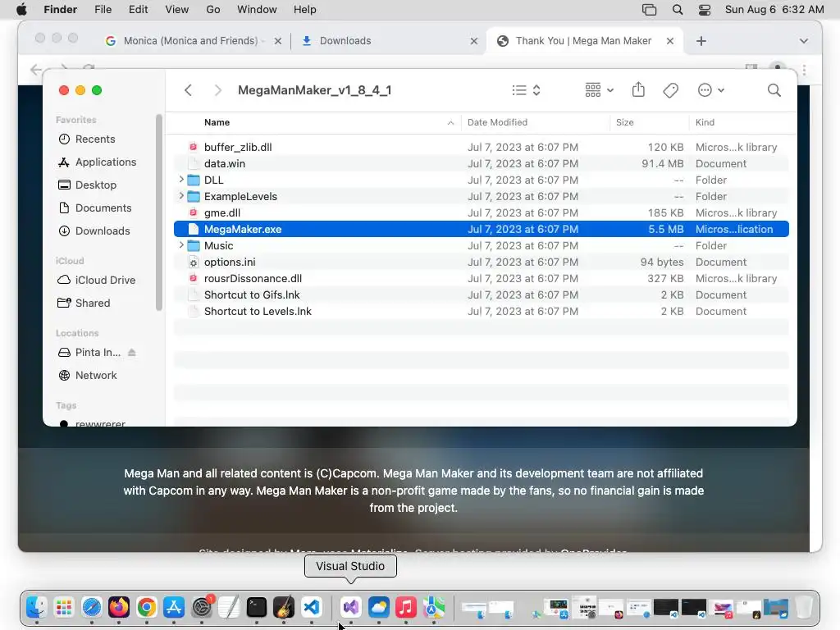Open Stage Manager windows icon in menu bar
This screenshot has width=840, height=630.
[650, 10]
